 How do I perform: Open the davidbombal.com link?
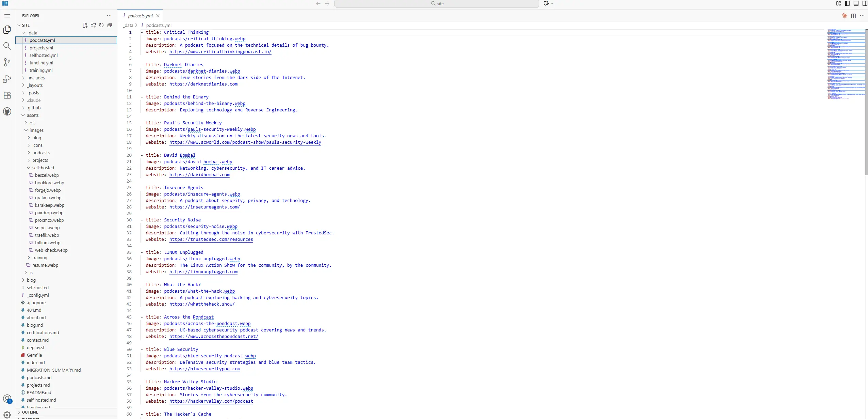(x=199, y=175)
